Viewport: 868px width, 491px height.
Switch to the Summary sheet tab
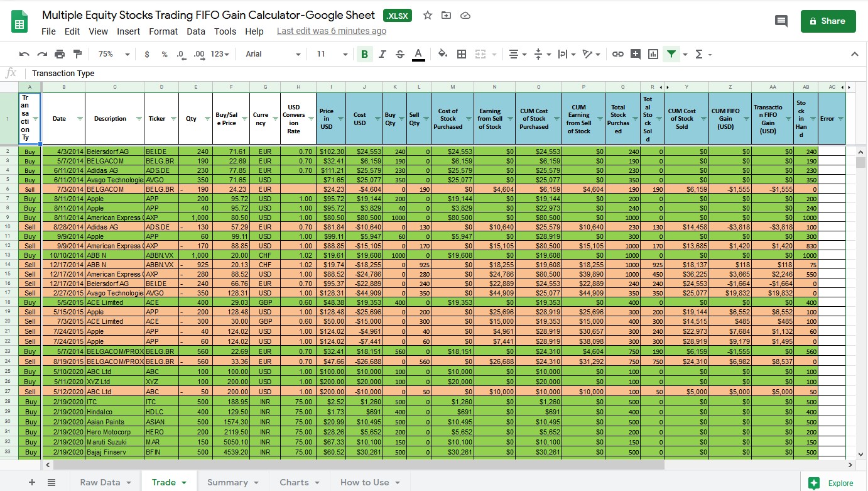pyautogui.click(x=233, y=482)
